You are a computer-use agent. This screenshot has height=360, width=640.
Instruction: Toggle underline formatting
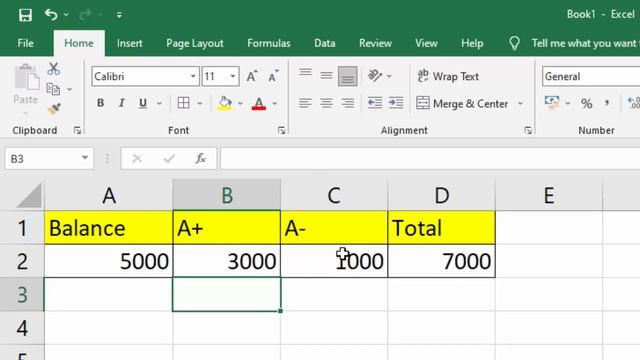(142, 103)
